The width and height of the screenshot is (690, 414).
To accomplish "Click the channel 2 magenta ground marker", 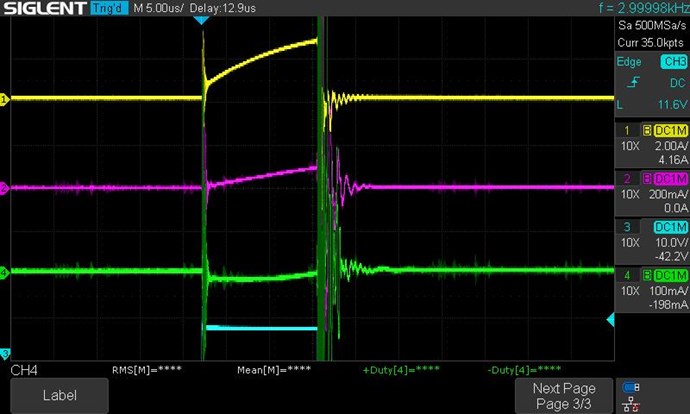I will 4,188.
